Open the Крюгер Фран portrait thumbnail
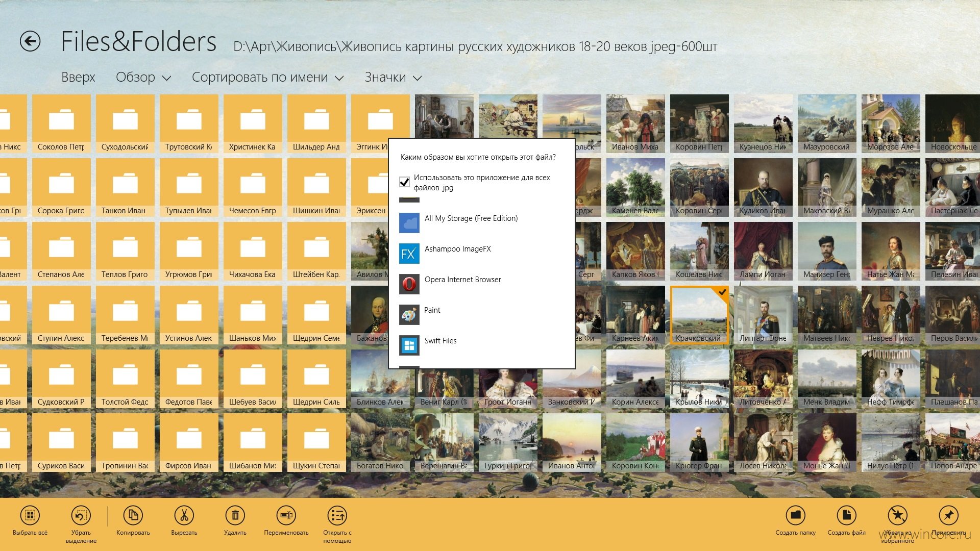This screenshot has width=980, height=551. point(699,442)
